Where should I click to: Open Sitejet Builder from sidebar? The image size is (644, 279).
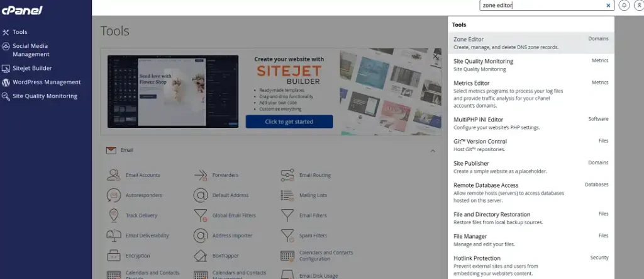[x=32, y=68]
